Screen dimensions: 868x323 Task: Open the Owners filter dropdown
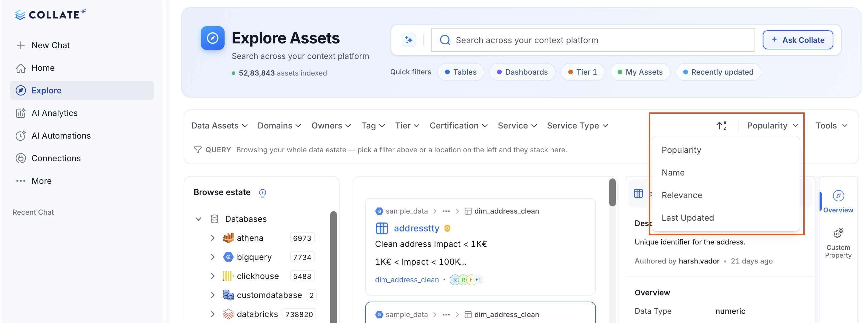click(331, 126)
